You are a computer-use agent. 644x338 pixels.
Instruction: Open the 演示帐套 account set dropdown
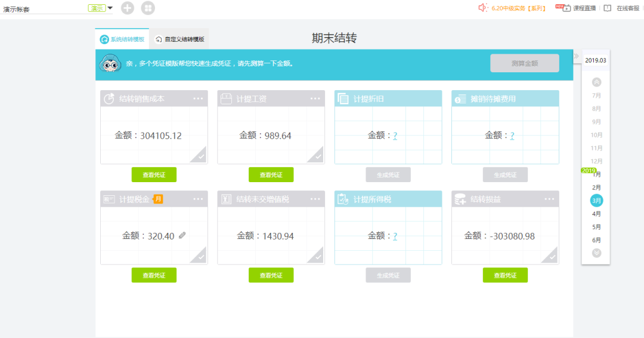110,8
